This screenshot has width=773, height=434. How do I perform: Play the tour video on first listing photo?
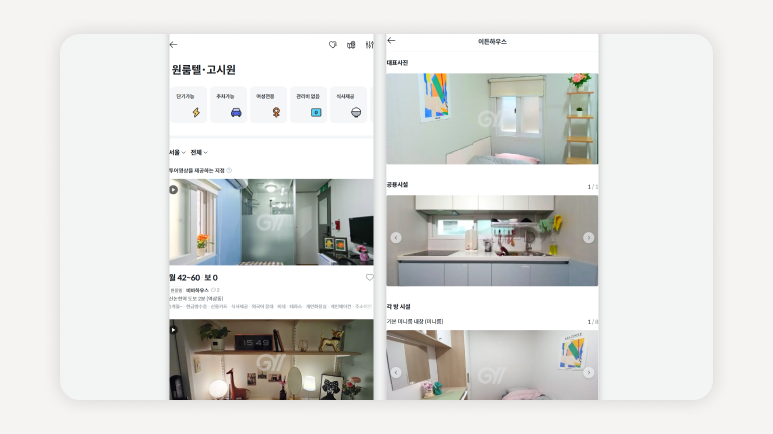point(174,189)
